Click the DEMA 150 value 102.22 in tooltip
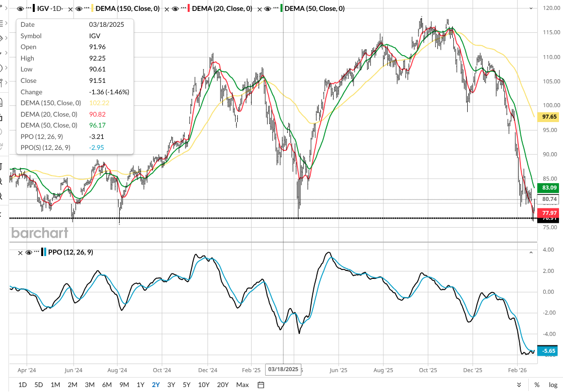This screenshot has width=563, height=392. (99, 103)
